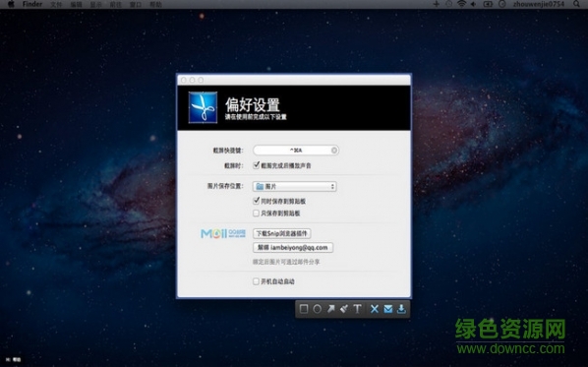588x367 pixels.
Task: Save the screenshot with the download icon
Action: click(x=401, y=309)
